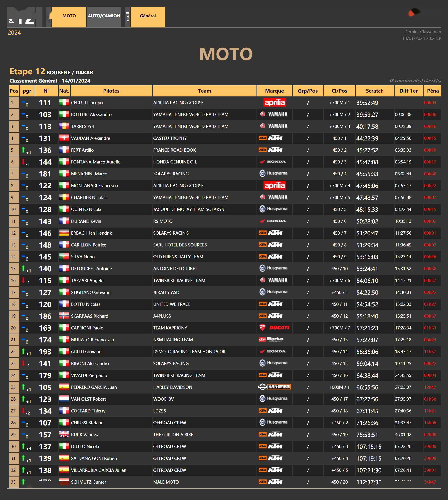The width and height of the screenshot is (448, 500).
Task: Click the red down arrow for COSTARD Thierry
Action: (x=23, y=410)
